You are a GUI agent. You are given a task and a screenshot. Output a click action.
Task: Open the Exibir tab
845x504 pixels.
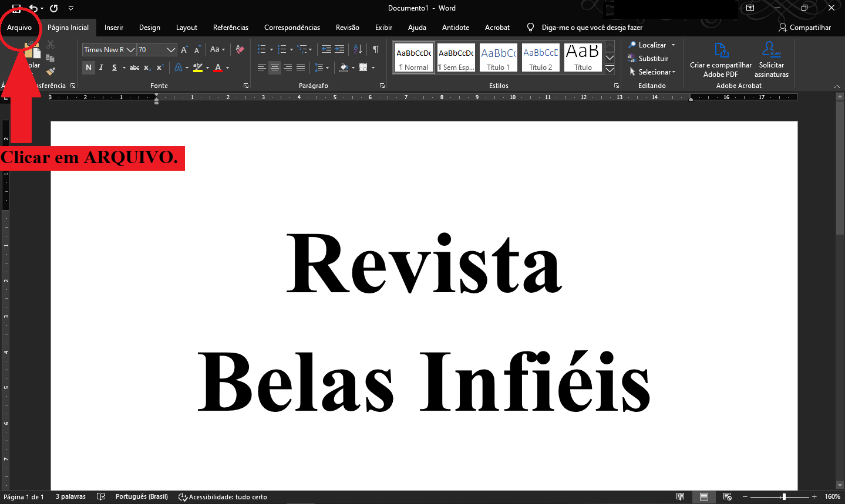[x=383, y=28]
